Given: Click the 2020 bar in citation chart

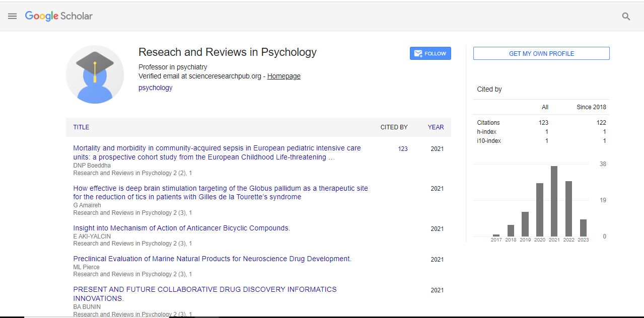Looking at the screenshot, I should click(540, 210).
